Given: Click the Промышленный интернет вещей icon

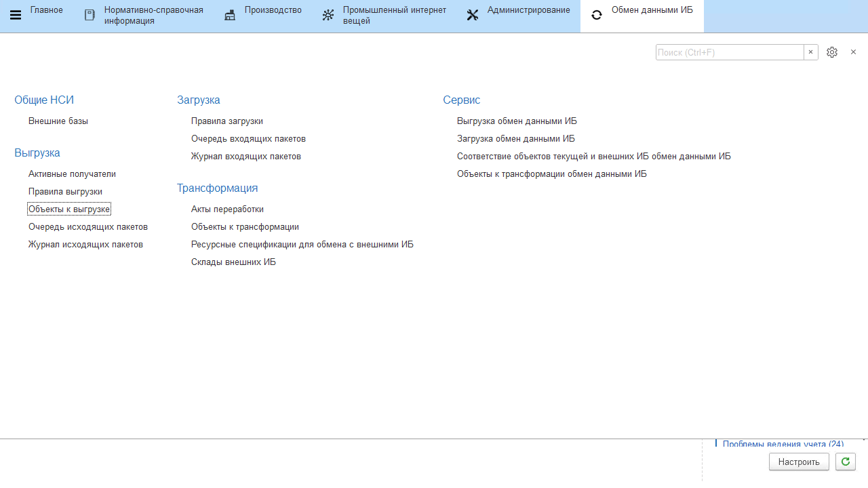Looking at the screenshot, I should [x=328, y=15].
